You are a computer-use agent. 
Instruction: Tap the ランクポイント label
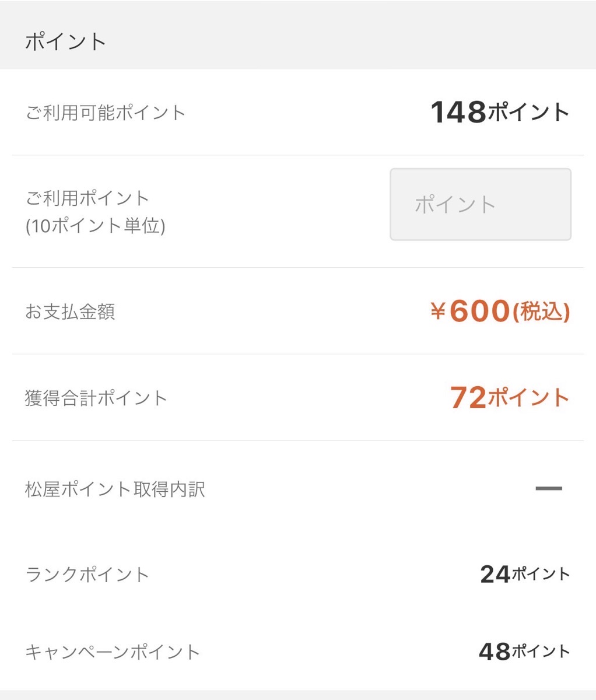click(87, 575)
